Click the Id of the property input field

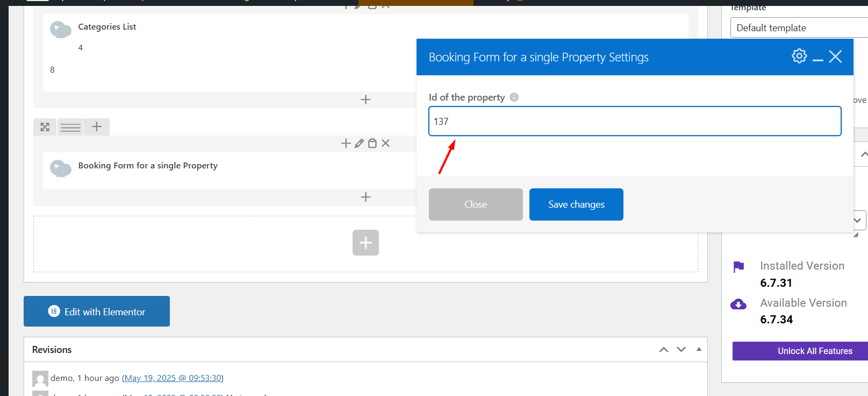coord(634,122)
